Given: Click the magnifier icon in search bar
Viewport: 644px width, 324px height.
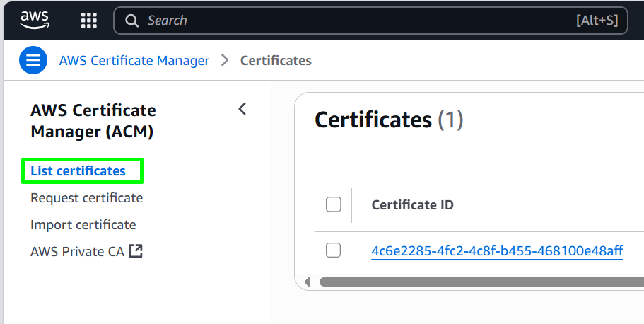Looking at the screenshot, I should (x=131, y=21).
